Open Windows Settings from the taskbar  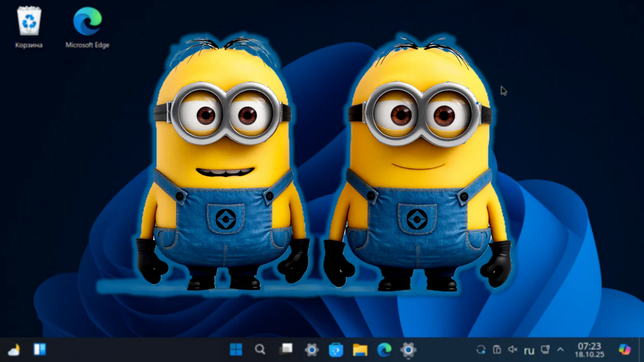312,350
